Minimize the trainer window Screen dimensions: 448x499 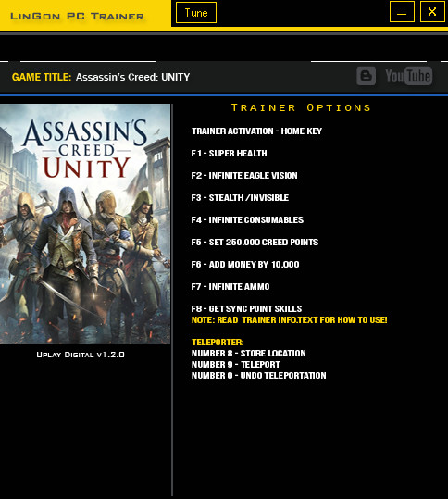point(402,12)
